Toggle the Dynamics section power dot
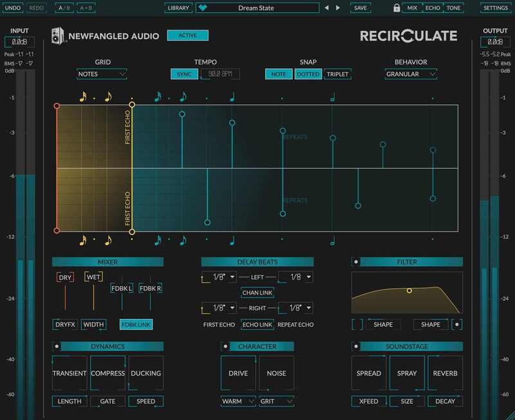The height and width of the screenshot is (420, 515). click(x=57, y=347)
